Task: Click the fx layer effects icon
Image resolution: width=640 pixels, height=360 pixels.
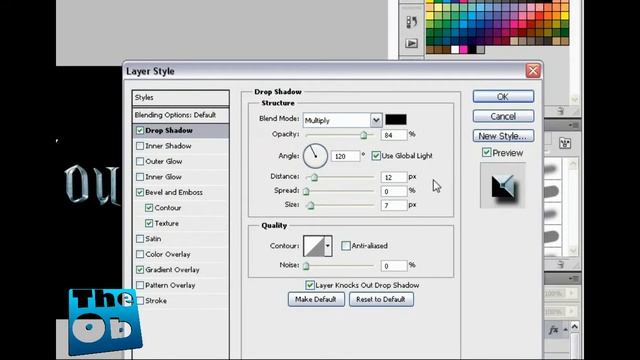Action: pyautogui.click(x=553, y=330)
